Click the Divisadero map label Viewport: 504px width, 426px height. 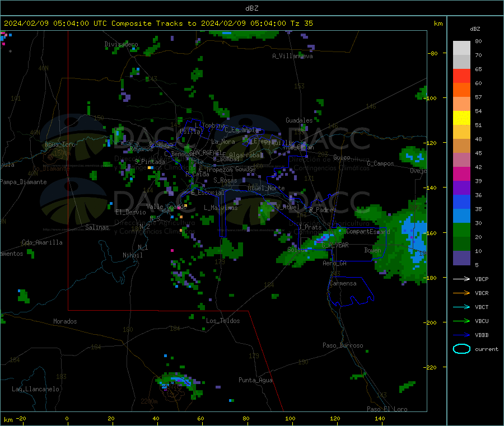pyautogui.click(x=121, y=44)
